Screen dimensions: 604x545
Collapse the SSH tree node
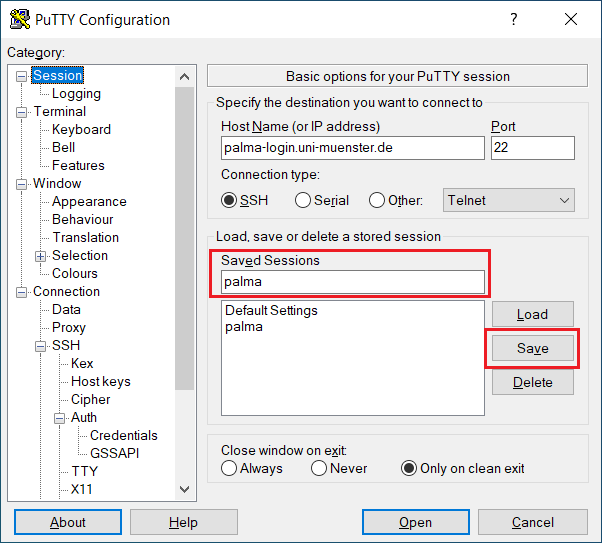(40, 347)
